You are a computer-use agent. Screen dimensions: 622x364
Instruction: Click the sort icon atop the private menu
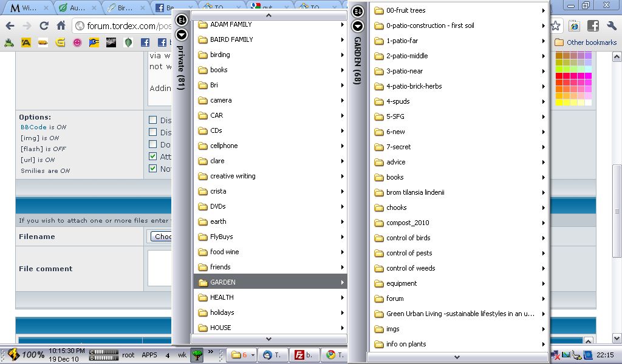coord(182,21)
